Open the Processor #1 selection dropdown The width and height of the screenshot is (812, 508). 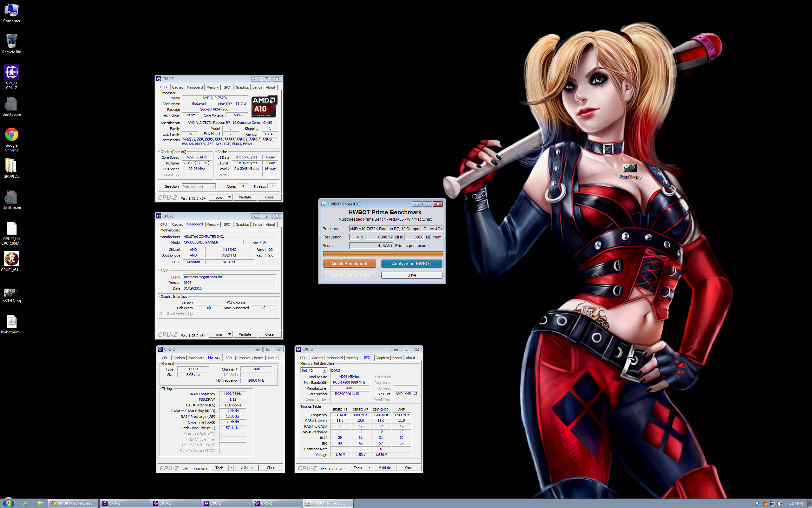pos(199,186)
